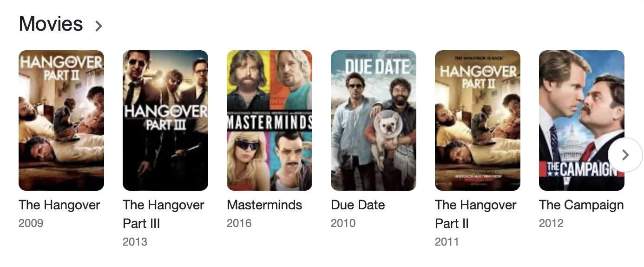Image resolution: width=644 pixels, height=267 pixels.
Task: Open The Campaign movie poster
Action: tap(582, 120)
